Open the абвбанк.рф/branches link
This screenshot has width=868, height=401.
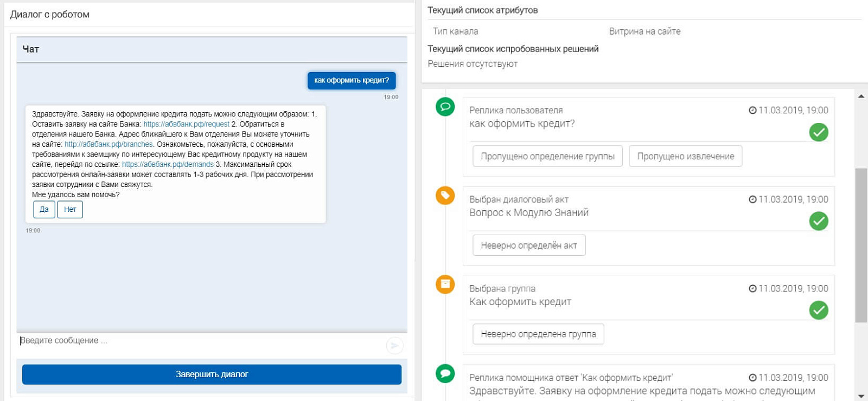108,144
